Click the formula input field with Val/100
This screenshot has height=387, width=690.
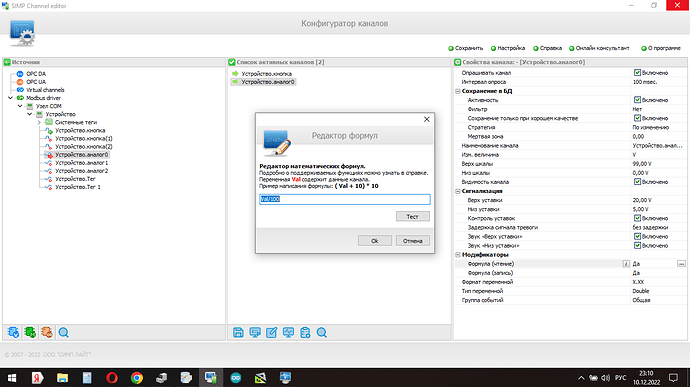point(345,199)
